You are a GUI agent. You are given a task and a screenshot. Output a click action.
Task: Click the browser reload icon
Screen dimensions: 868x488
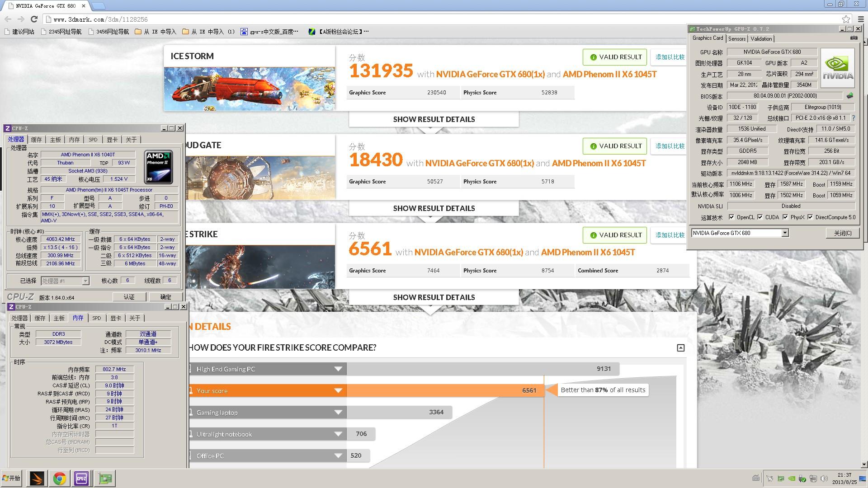pos(34,19)
